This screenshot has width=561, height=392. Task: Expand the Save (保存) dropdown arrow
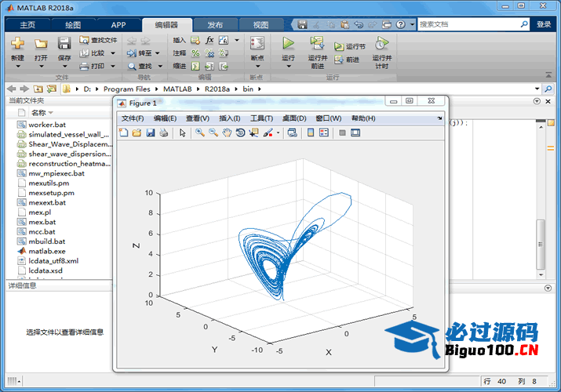click(x=64, y=67)
